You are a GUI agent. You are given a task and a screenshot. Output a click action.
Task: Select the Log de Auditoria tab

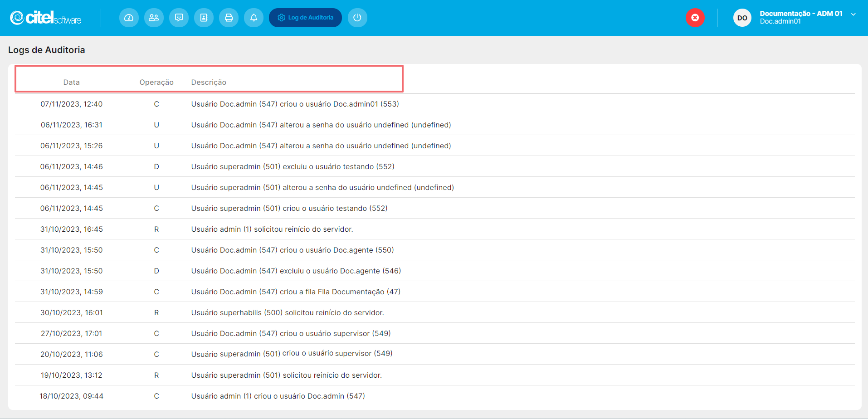(305, 18)
